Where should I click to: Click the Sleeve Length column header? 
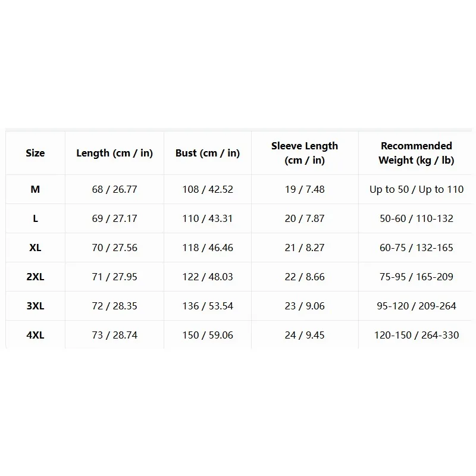(305, 153)
